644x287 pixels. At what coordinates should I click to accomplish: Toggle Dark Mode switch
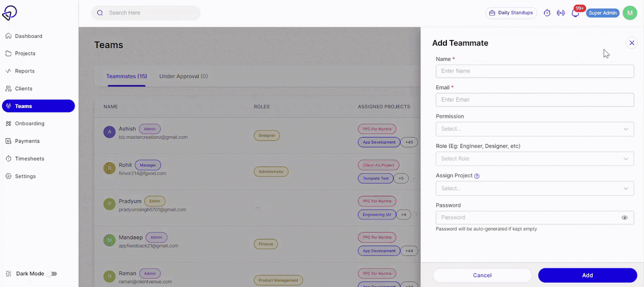pyautogui.click(x=52, y=274)
